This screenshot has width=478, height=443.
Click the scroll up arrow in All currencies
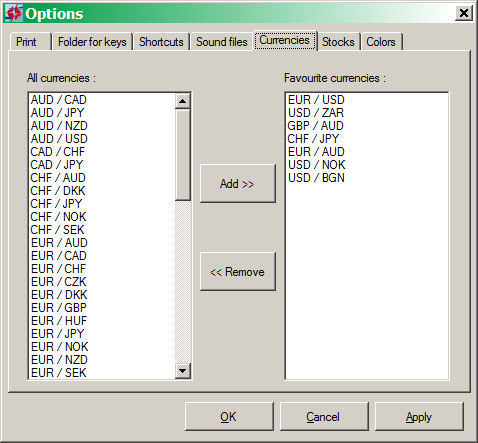[183, 101]
